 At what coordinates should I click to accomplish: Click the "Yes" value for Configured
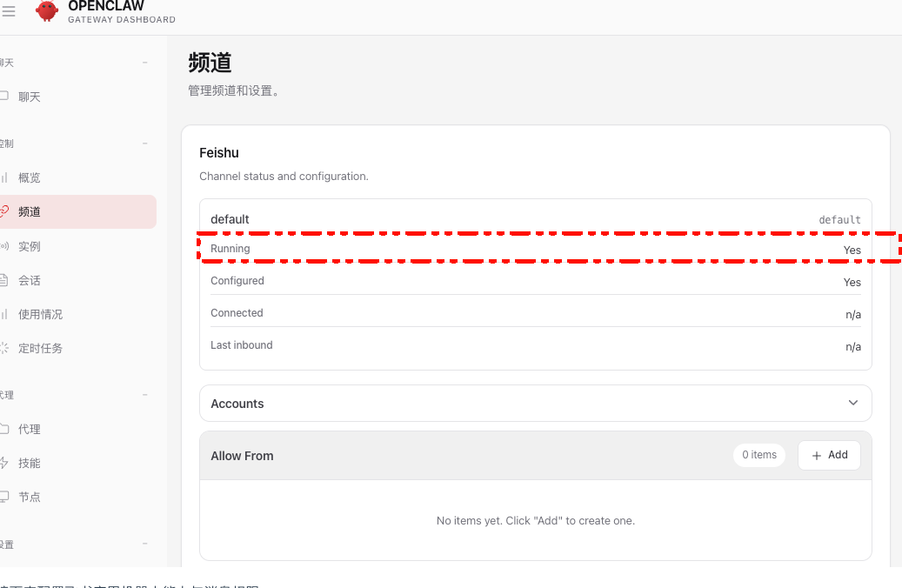(852, 283)
